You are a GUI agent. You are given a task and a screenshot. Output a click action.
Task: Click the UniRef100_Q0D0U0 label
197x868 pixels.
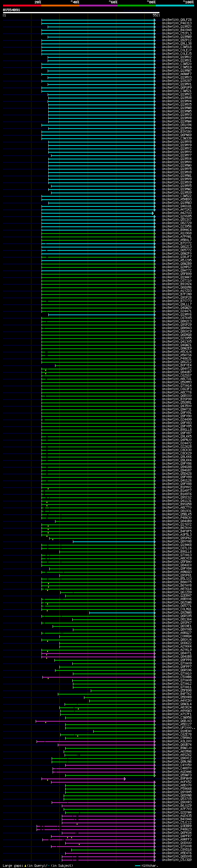[x=177, y=843]
